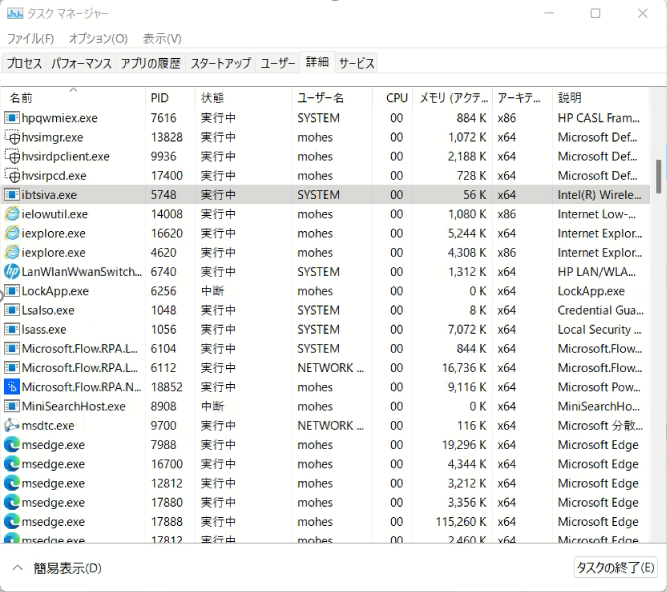Click the PID value 9700
667x592 pixels.
[x=163, y=425]
